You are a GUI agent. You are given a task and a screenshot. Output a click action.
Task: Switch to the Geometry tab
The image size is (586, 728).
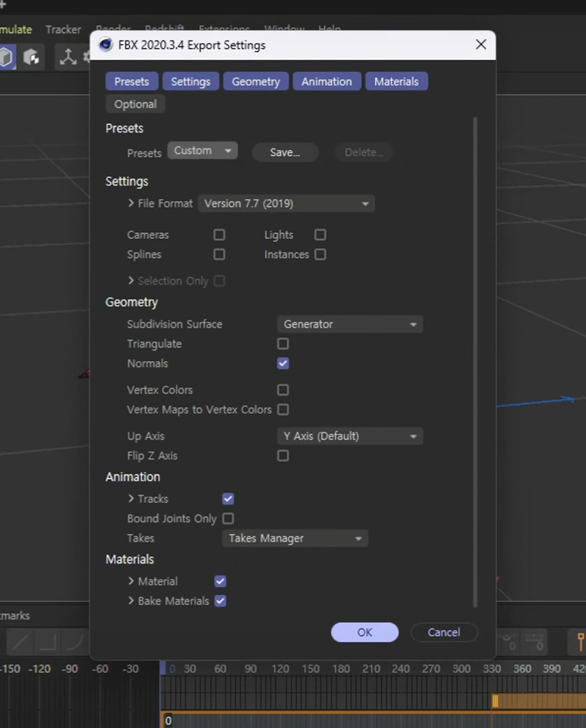click(256, 82)
